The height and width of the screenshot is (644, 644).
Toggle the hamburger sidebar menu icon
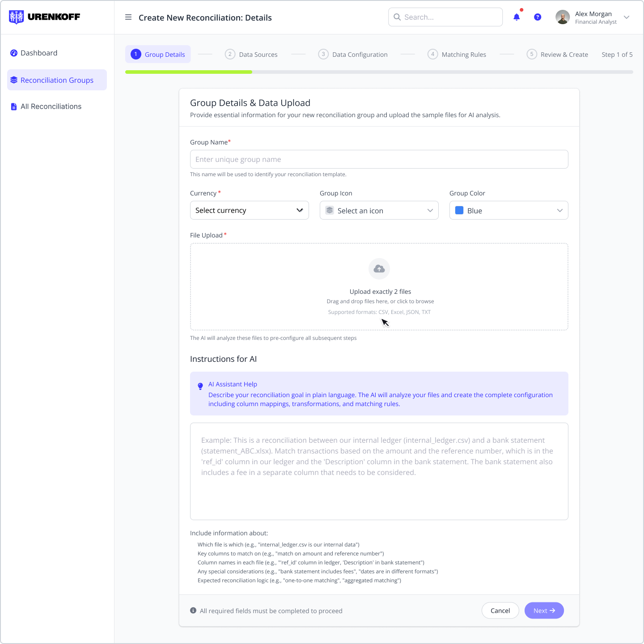128,17
